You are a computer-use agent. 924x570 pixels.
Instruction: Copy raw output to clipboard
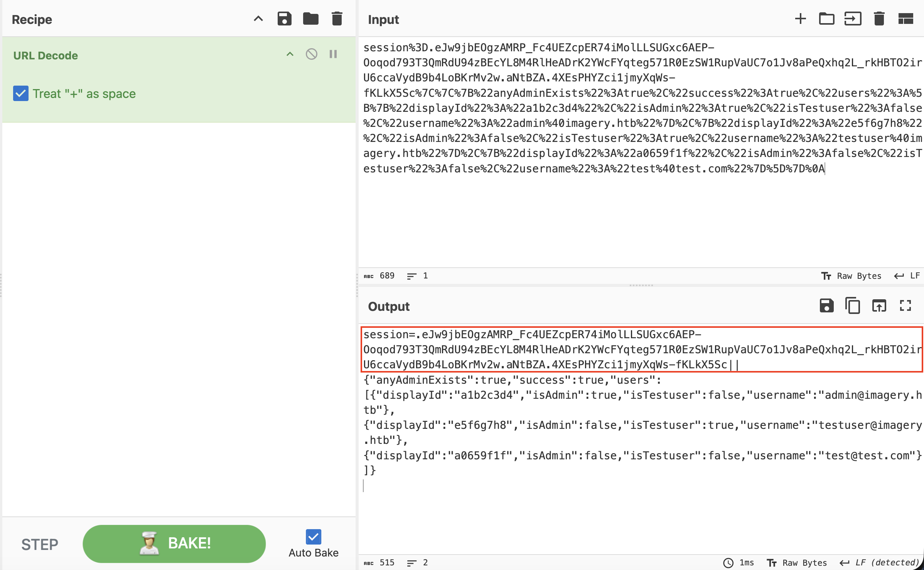(853, 306)
